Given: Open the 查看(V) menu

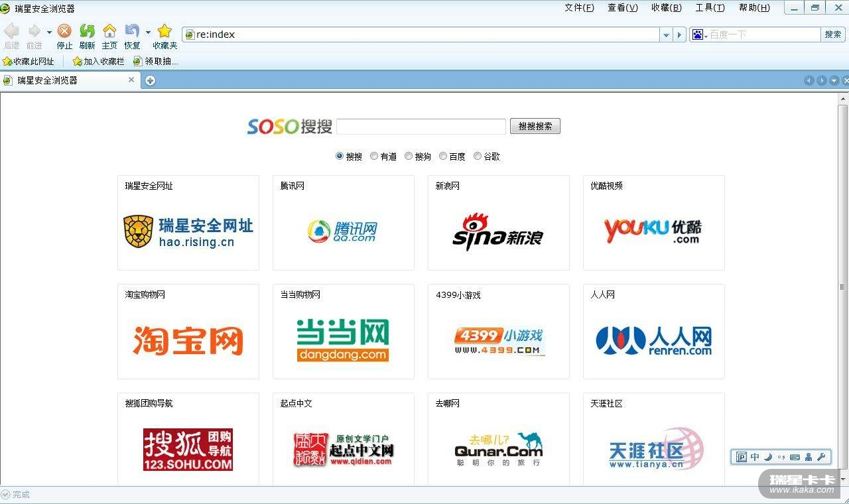Looking at the screenshot, I should (x=623, y=8).
